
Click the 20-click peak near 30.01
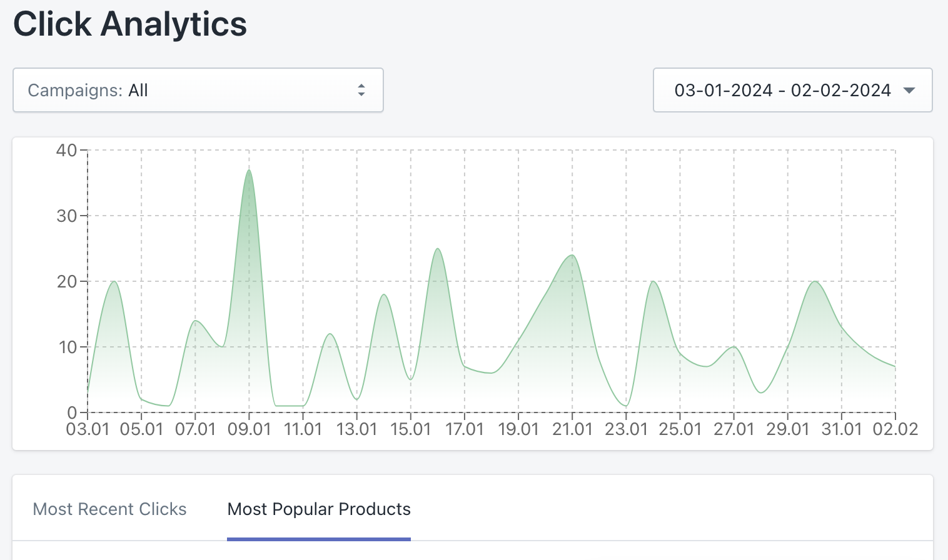pyautogui.click(x=815, y=282)
